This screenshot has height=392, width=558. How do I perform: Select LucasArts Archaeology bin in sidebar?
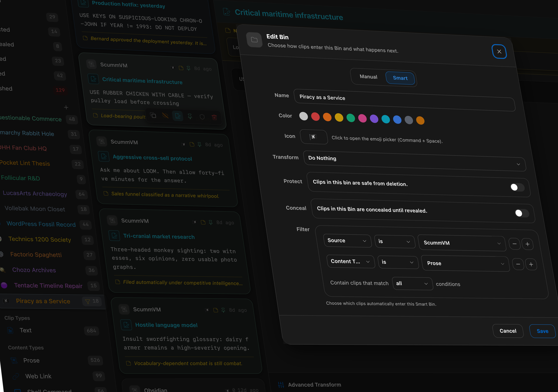tap(35, 193)
